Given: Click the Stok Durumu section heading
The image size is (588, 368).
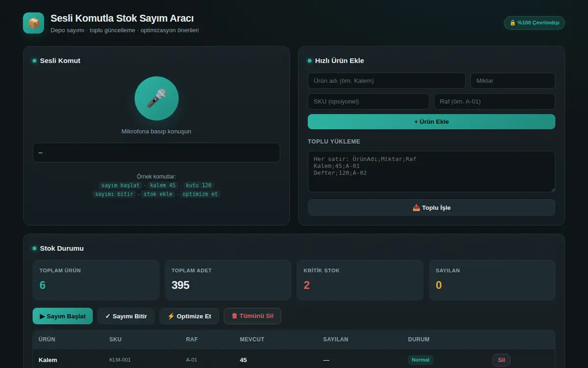Looking at the screenshot, I should (62, 248).
